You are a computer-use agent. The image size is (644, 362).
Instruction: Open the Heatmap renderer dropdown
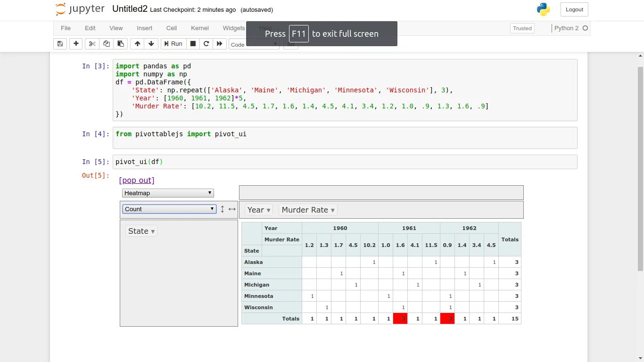click(x=168, y=193)
